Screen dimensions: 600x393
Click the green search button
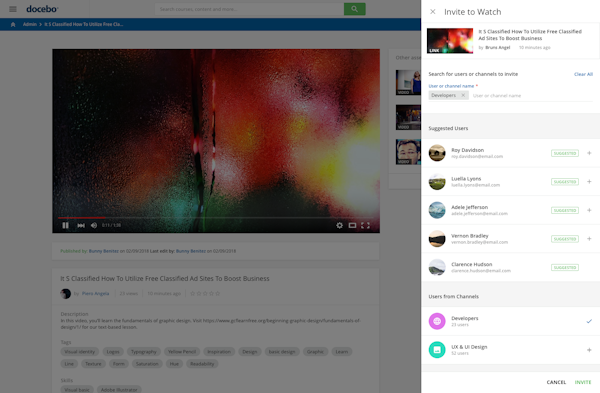(354, 9)
